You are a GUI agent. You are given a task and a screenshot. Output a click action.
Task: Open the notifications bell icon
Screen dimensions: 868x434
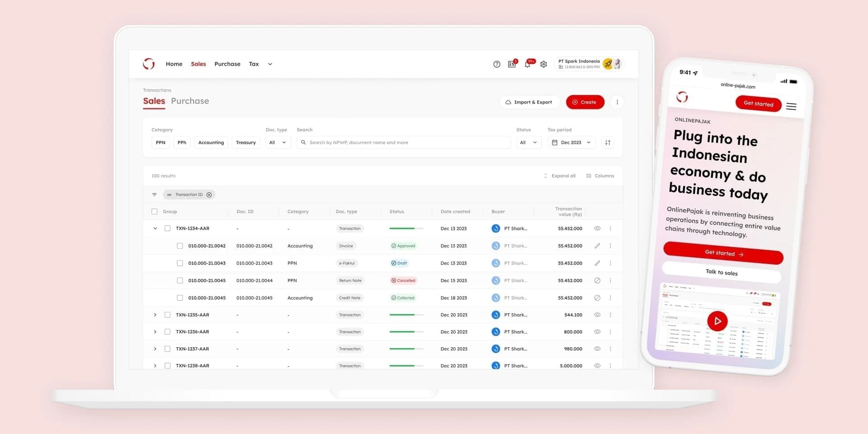527,64
